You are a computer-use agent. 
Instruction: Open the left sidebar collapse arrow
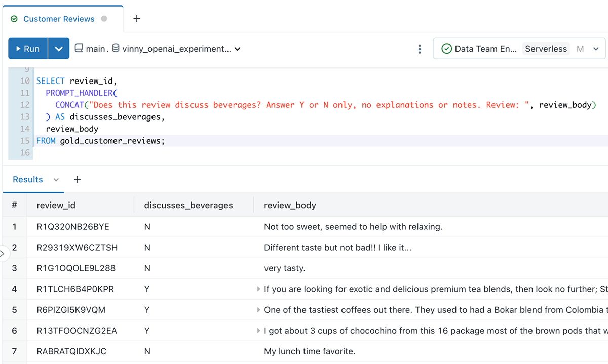2,253
